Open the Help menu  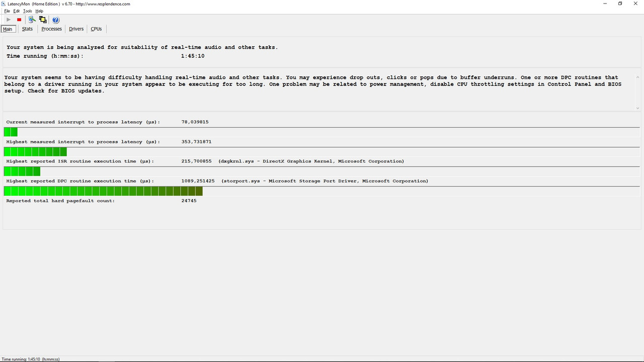point(39,11)
